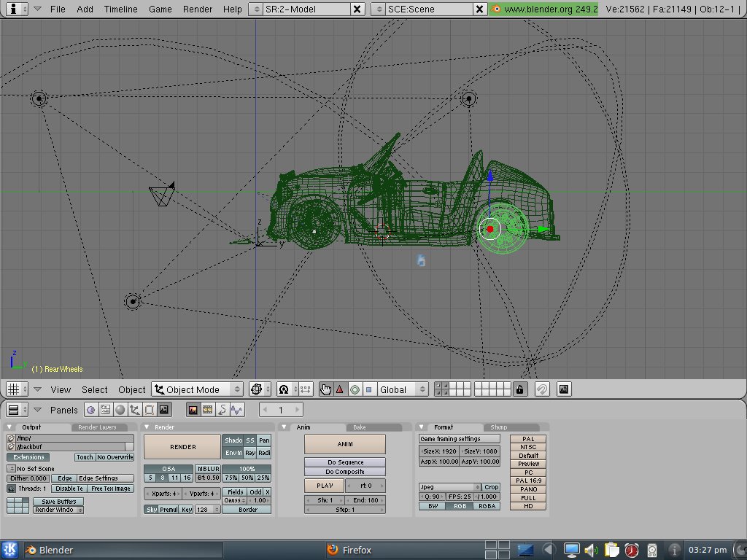
Task: Click the RENDER button
Action: [182, 447]
